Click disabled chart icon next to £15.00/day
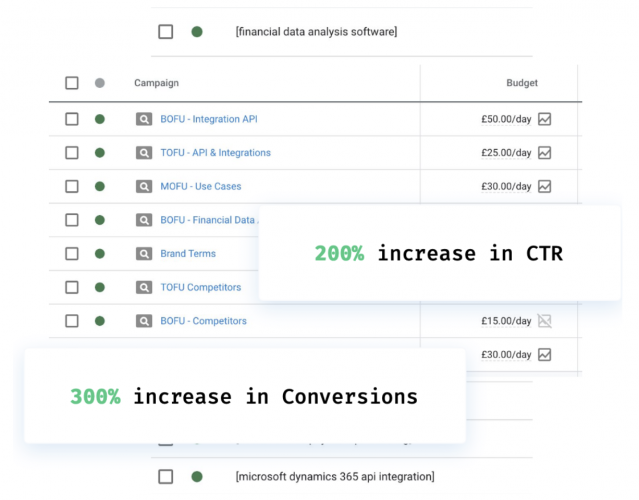 (544, 321)
